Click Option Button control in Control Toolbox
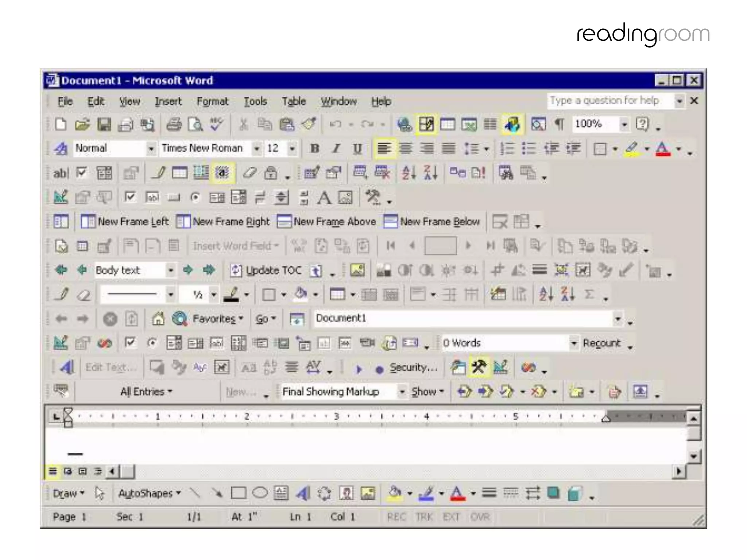This screenshot has height=560, width=747. tap(196, 197)
